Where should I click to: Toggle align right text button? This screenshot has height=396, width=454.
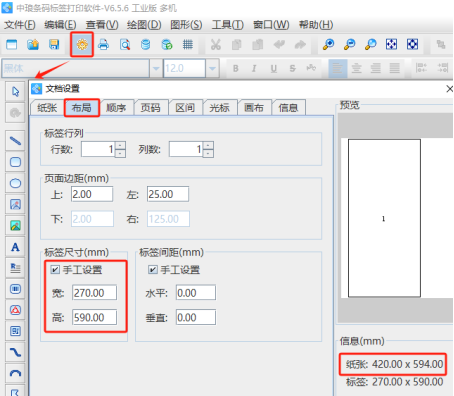click(376, 68)
